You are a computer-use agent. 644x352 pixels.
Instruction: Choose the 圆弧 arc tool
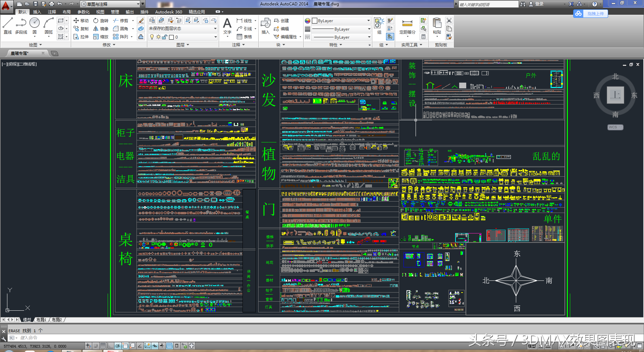click(x=49, y=26)
